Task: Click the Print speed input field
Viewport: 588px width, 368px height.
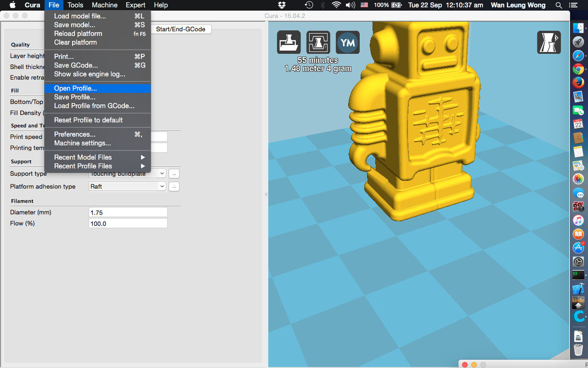Action: 159,137
